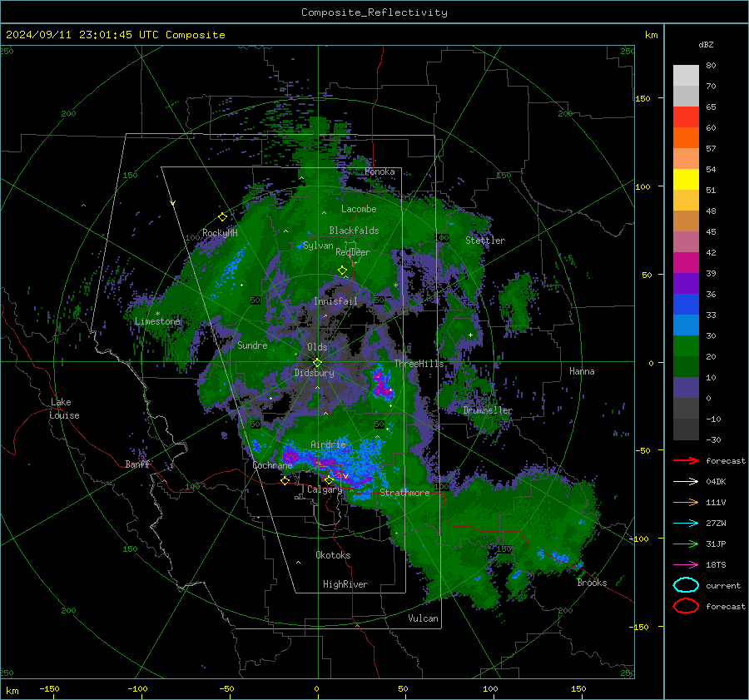Click the 33 dBZ blue swatch
This screenshot has height=700, width=749.
click(x=686, y=304)
